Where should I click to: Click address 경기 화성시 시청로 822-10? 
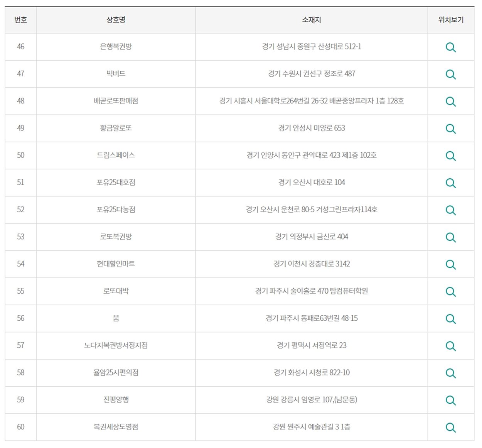pos(312,372)
